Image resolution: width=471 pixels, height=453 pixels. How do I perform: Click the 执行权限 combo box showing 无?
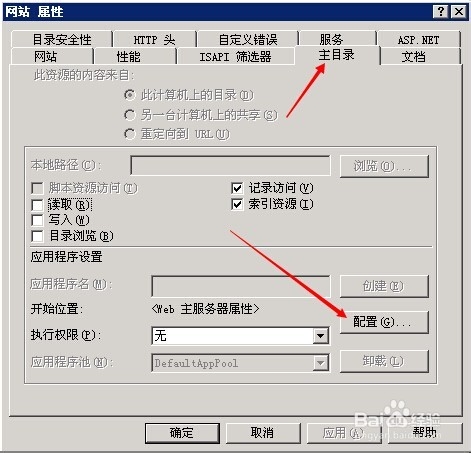point(240,336)
